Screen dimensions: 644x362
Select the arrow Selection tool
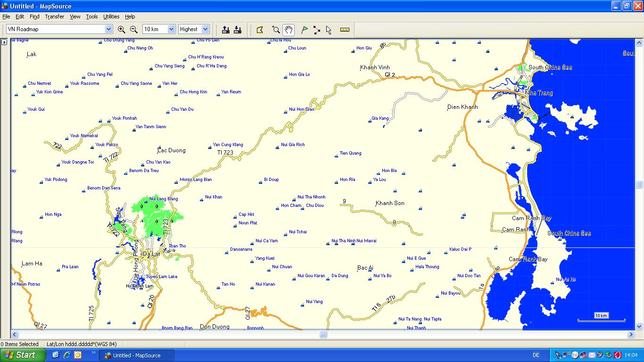[x=329, y=30]
